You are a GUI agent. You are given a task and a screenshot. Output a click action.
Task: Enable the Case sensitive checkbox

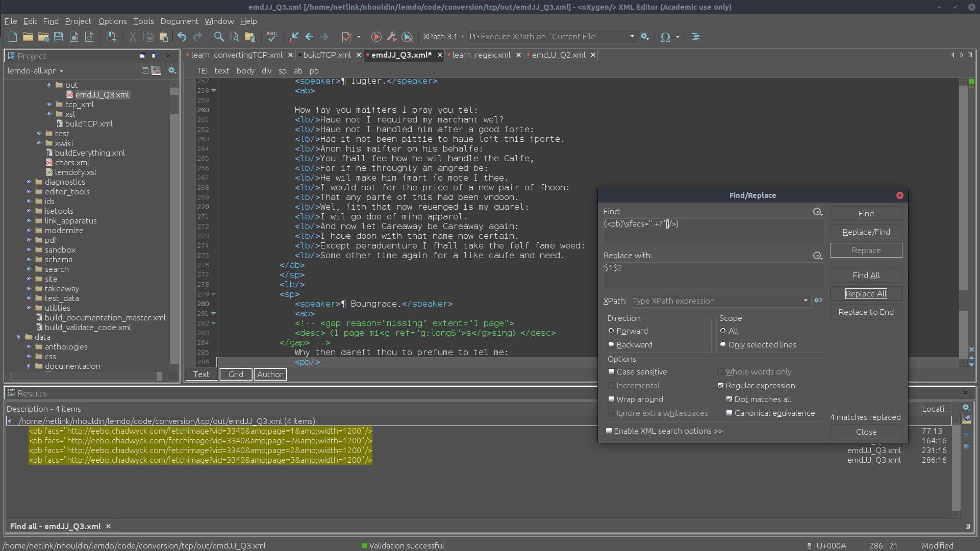point(612,371)
